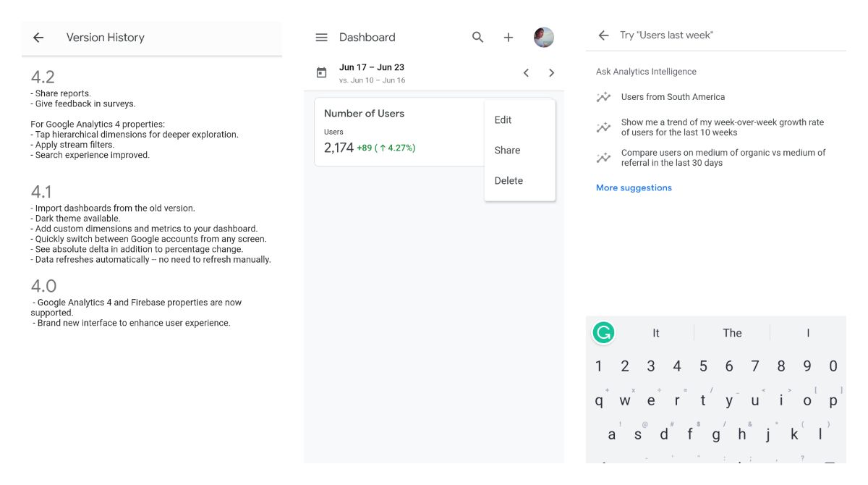The image size is (868, 485).
Task: Tap the w key on keyboard
Action: coord(625,400)
